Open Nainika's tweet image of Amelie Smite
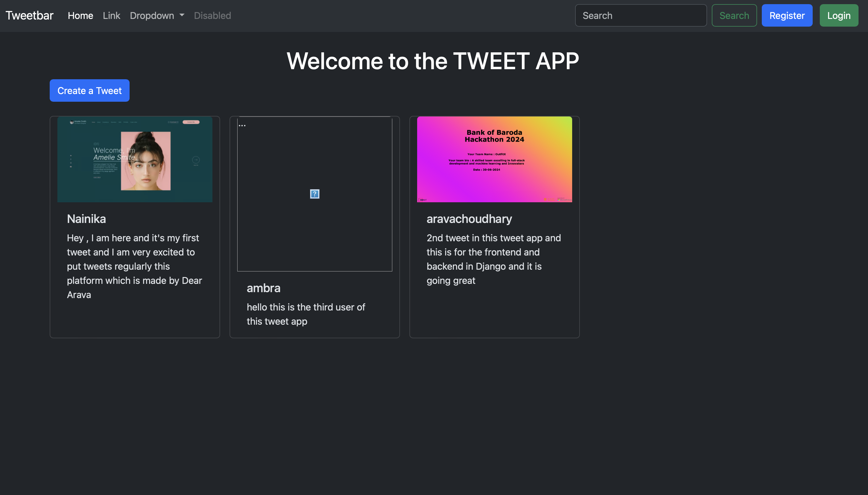868x495 pixels. [x=135, y=159]
